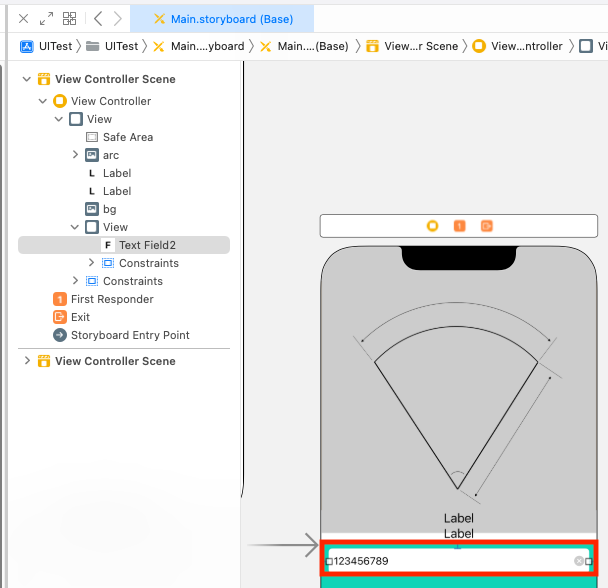The height and width of the screenshot is (588, 608).
Task: Select Exit in the outline
Action: tap(124, 317)
